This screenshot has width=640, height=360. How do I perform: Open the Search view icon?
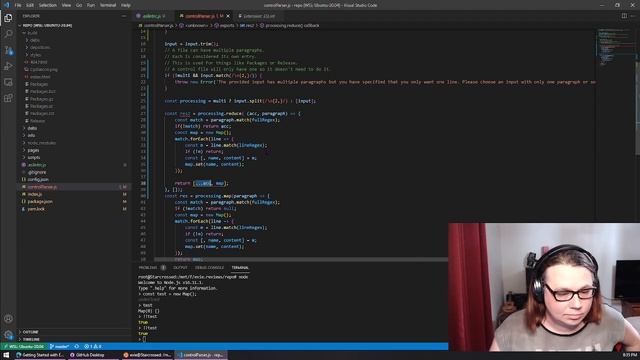pyautogui.click(x=8, y=34)
